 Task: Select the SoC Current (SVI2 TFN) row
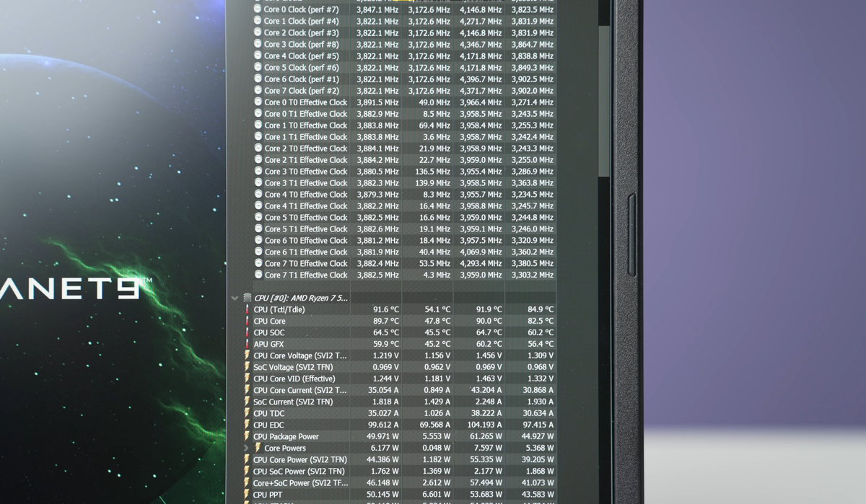401,402
